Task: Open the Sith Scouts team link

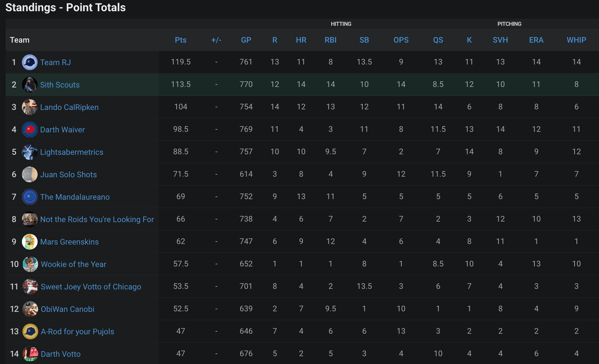Action: point(60,85)
